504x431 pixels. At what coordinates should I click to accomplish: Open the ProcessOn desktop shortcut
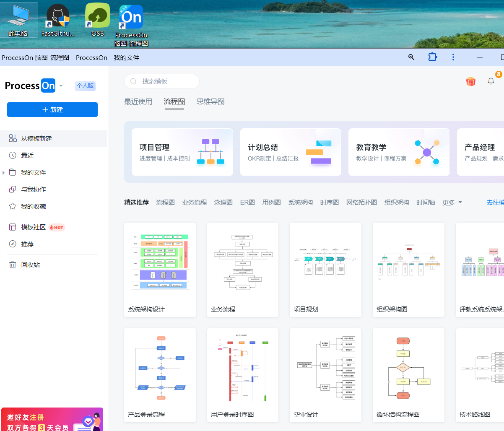click(x=131, y=25)
